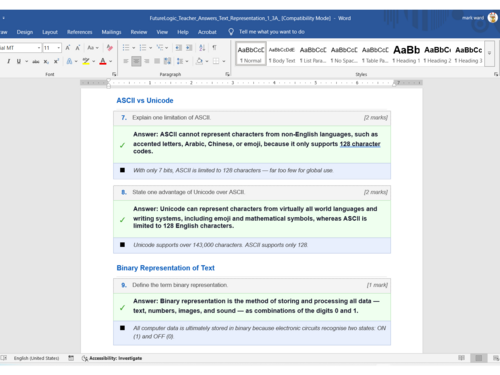Open Change Case dropdown
This screenshot has height=375, width=500.
tap(93, 48)
